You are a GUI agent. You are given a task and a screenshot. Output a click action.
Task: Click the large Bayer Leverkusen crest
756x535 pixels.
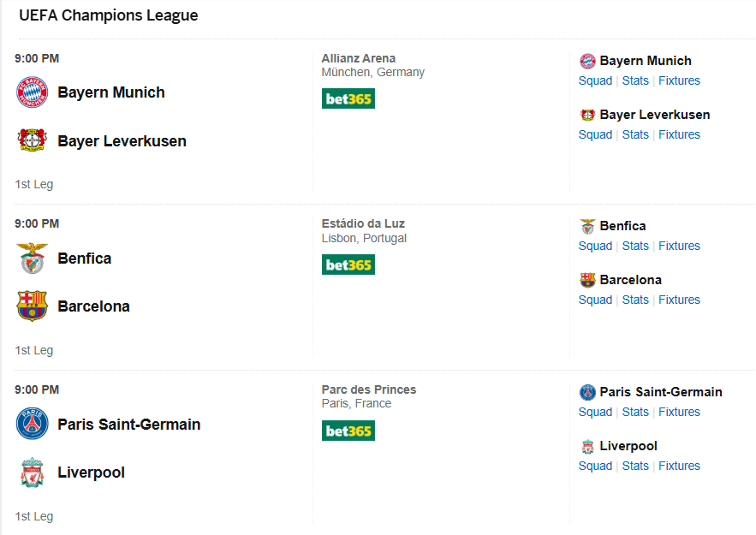33,140
